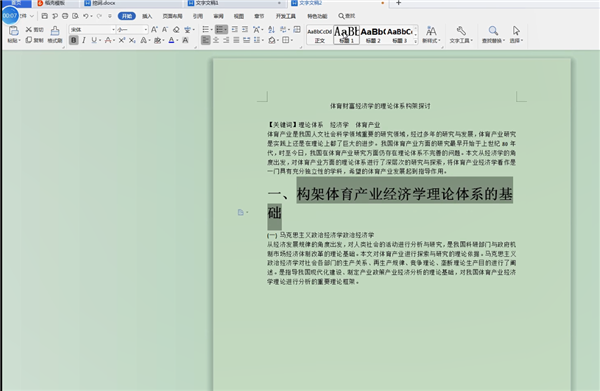Image resolution: width=600 pixels, height=391 pixels.
Task: Toggle Strikethrough formatting
Action: tap(108, 40)
